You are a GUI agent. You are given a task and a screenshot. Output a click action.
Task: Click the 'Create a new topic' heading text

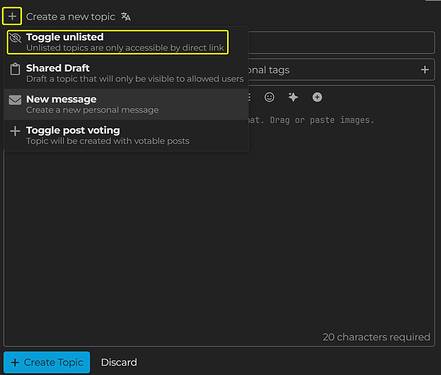click(71, 17)
